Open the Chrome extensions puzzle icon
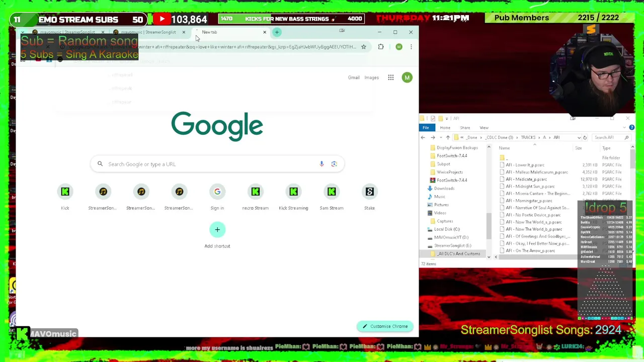 pyautogui.click(x=381, y=47)
